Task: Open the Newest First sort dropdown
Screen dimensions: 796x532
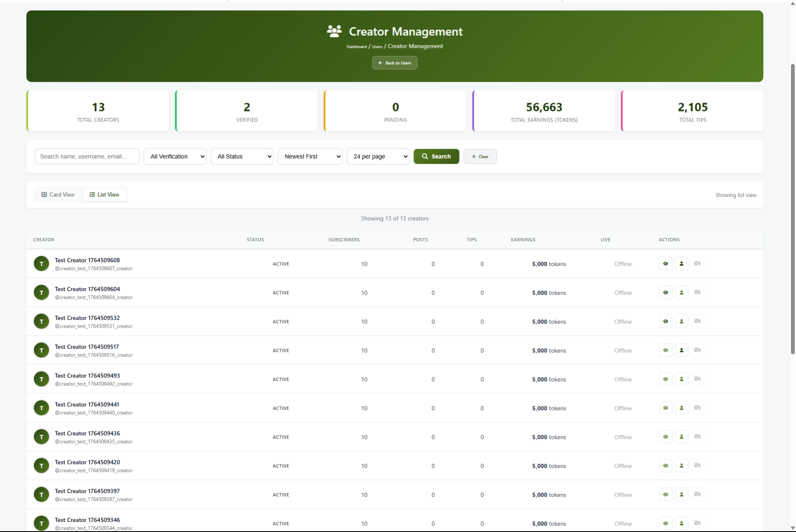Action: point(310,157)
